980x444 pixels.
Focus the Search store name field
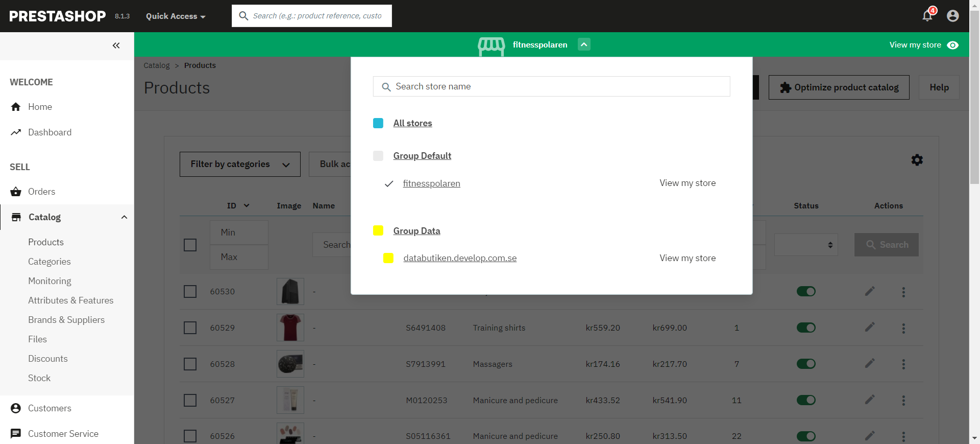coord(552,86)
